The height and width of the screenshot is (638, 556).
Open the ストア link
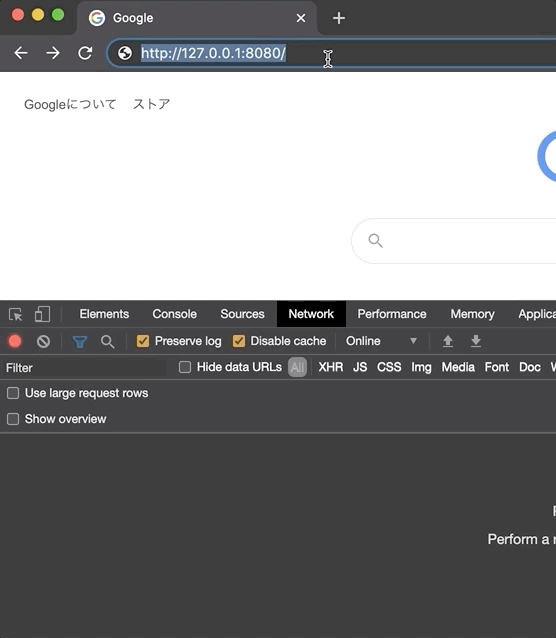pos(151,105)
